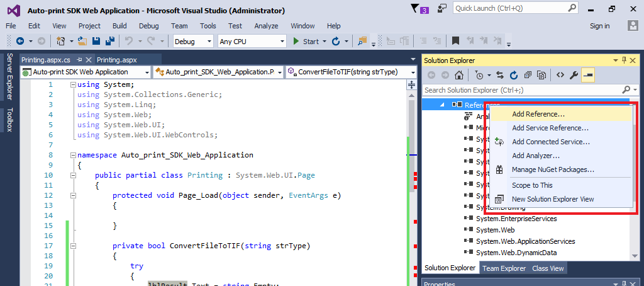The width and height of the screenshot is (644, 286).
Task: Toggle the Preview Selected Items button
Action: coord(587,76)
